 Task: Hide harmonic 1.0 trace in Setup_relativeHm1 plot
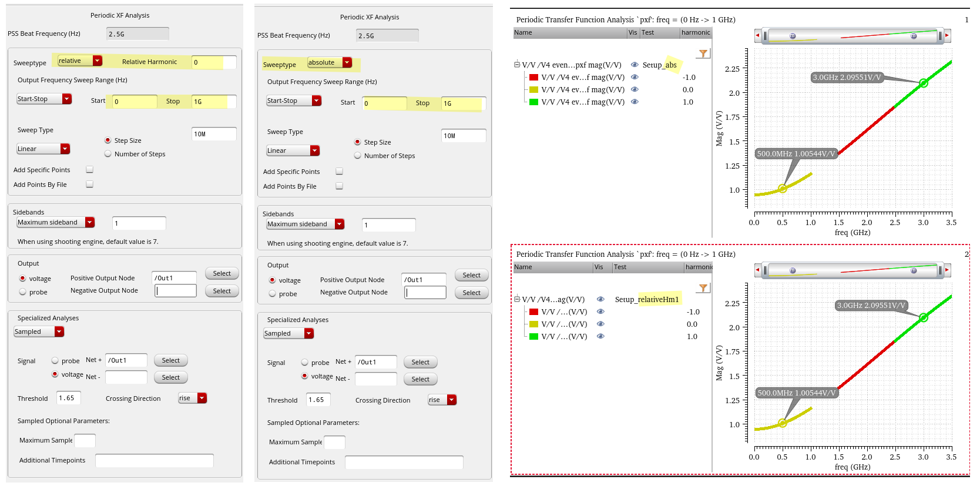pos(600,336)
